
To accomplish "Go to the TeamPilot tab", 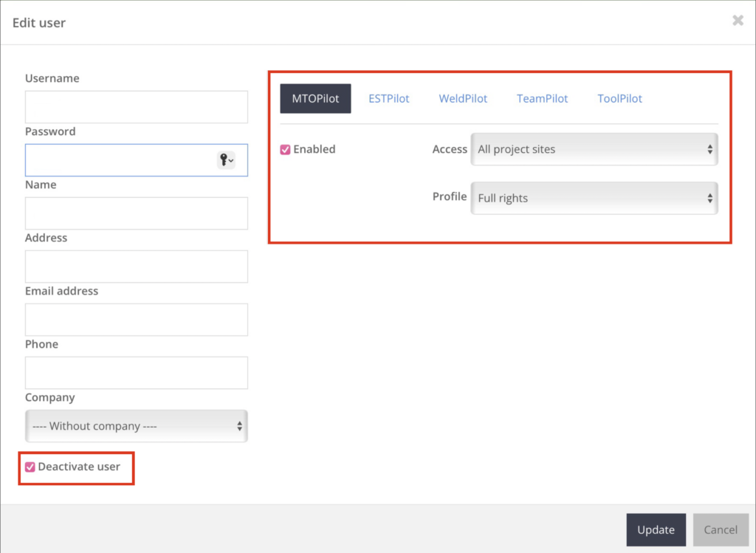I will click(542, 98).
